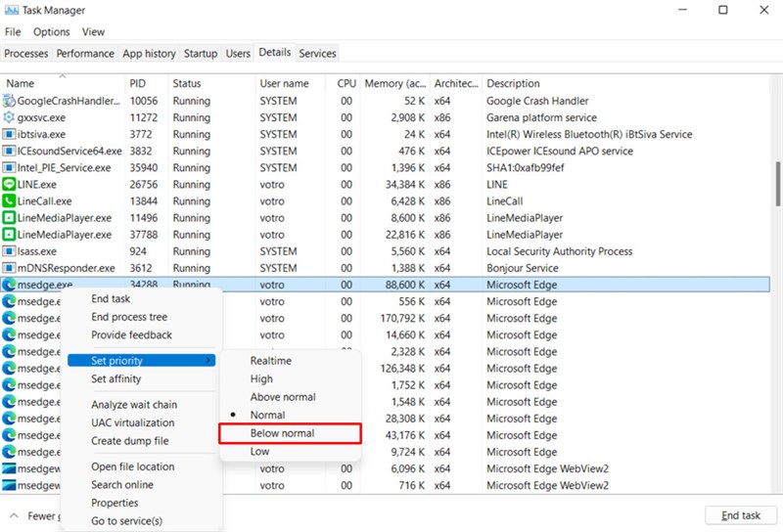Click WebView2 icon in the 6,096 K row
Screen dimensions: 783x532
click(x=9, y=468)
